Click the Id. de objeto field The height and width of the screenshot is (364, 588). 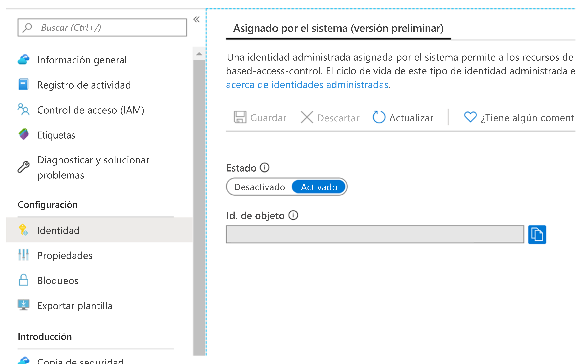pos(375,234)
